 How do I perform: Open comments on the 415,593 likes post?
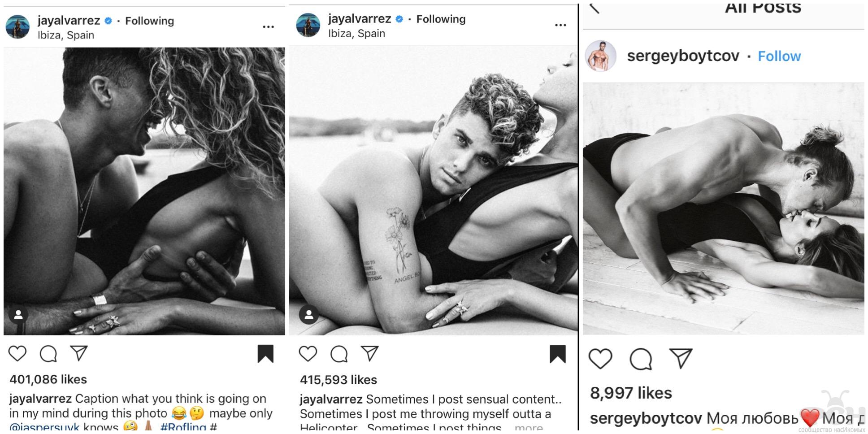339,354
